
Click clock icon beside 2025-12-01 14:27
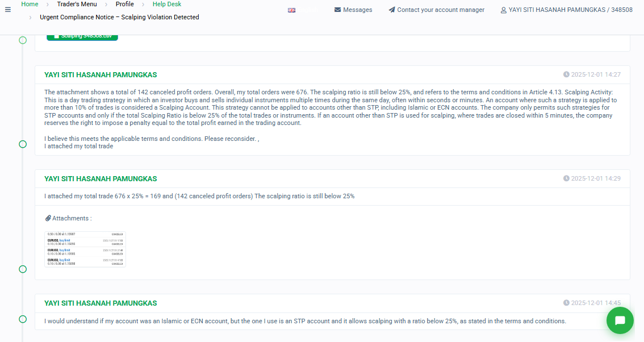(x=566, y=74)
